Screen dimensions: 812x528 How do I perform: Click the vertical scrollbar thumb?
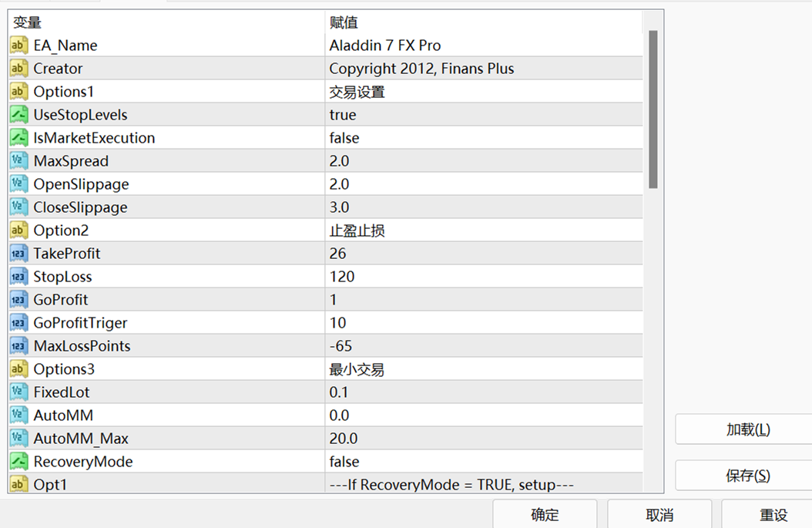[x=653, y=108]
